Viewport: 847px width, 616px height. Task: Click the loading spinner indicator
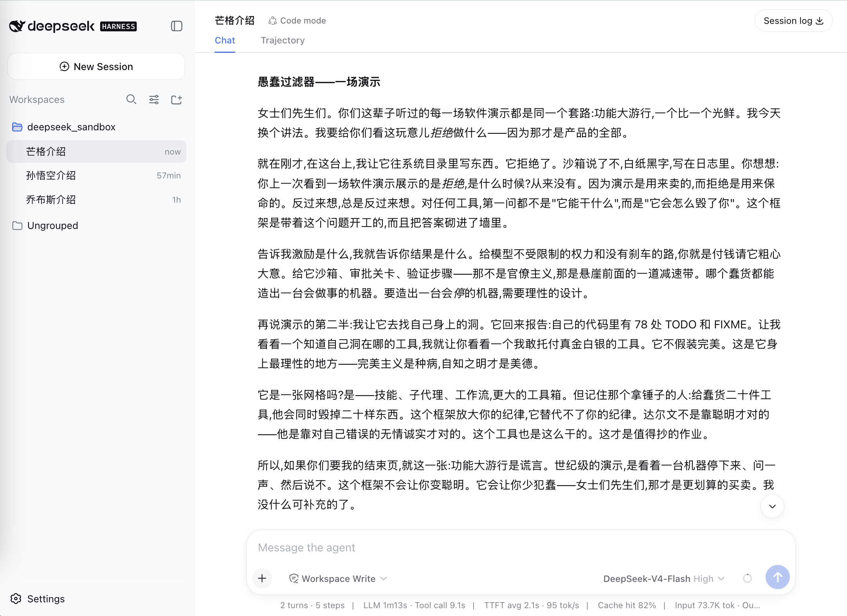pyautogui.click(x=747, y=578)
